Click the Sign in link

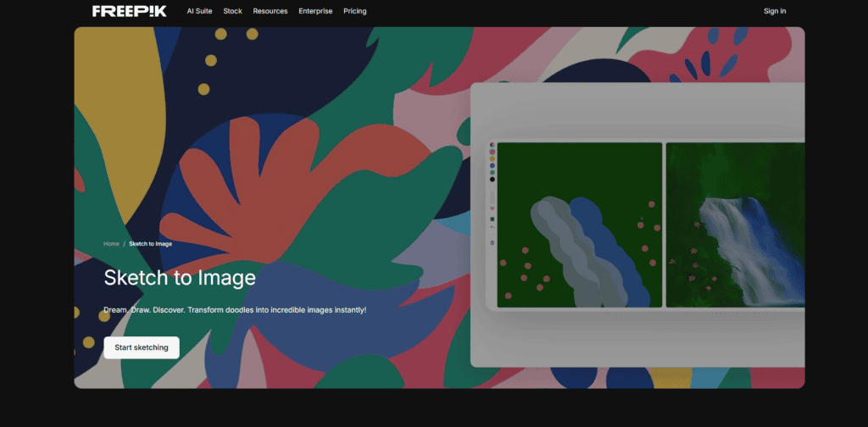(x=774, y=11)
